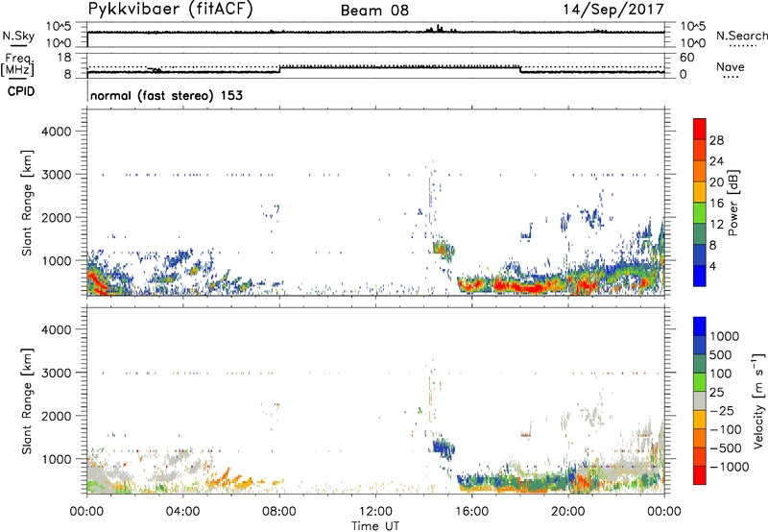Click the date "14/Sep/2017"

pyautogui.click(x=613, y=10)
